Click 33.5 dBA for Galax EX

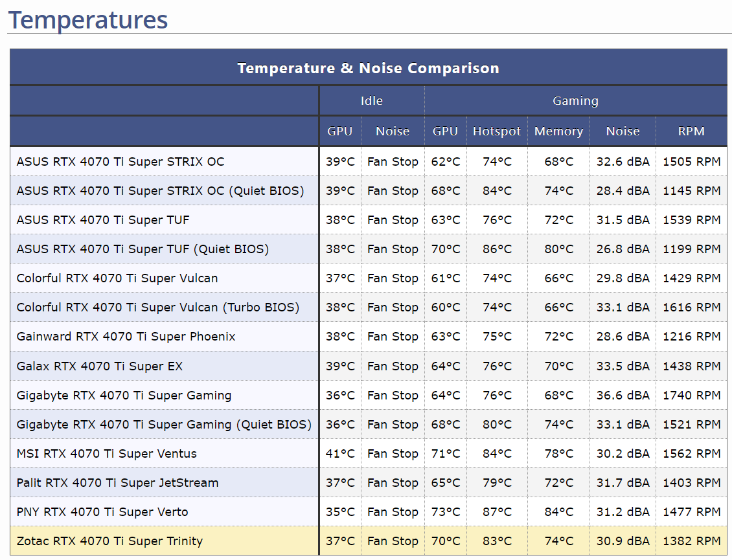[623, 366]
